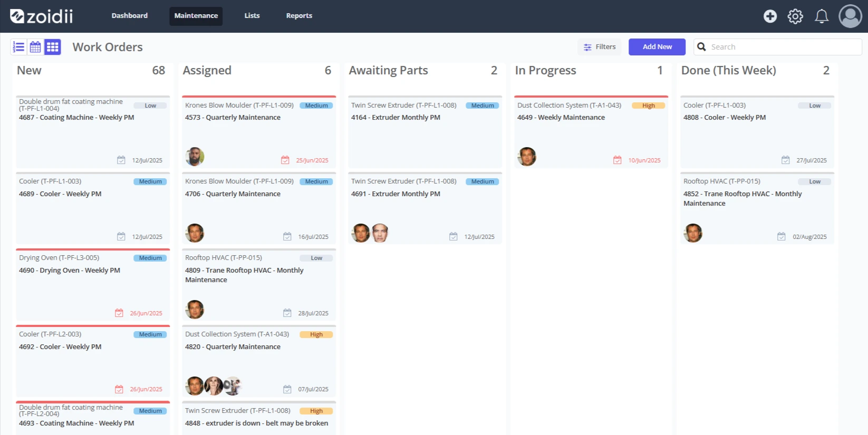This screenshot has height=435, width=868.
Task: Click calendar icon on work order 4852
Action: 782,236
